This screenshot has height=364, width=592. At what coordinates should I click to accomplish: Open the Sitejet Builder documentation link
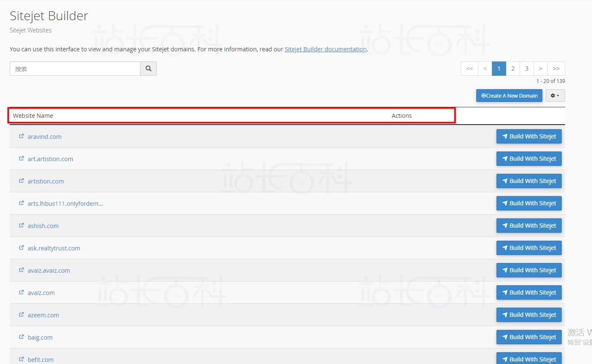click(x=325, y=49)
